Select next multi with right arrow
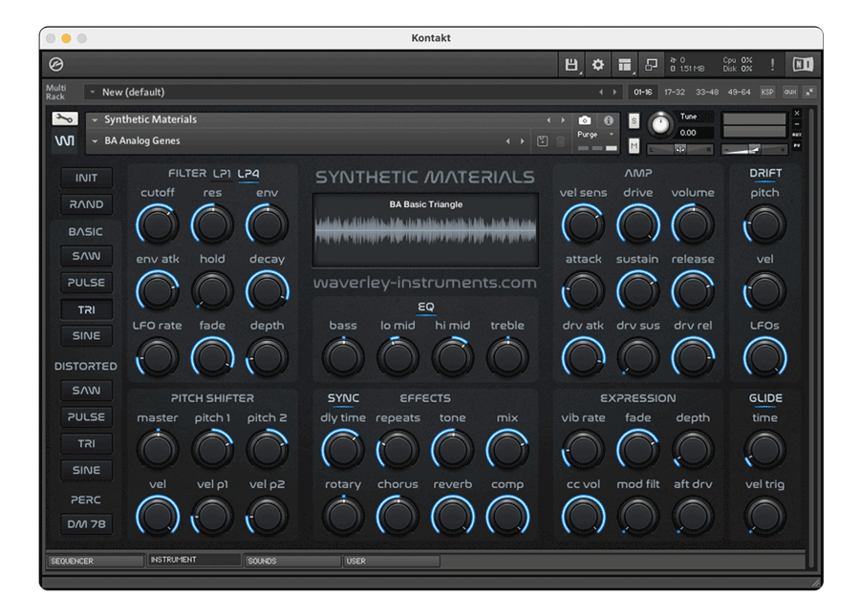 614,92
